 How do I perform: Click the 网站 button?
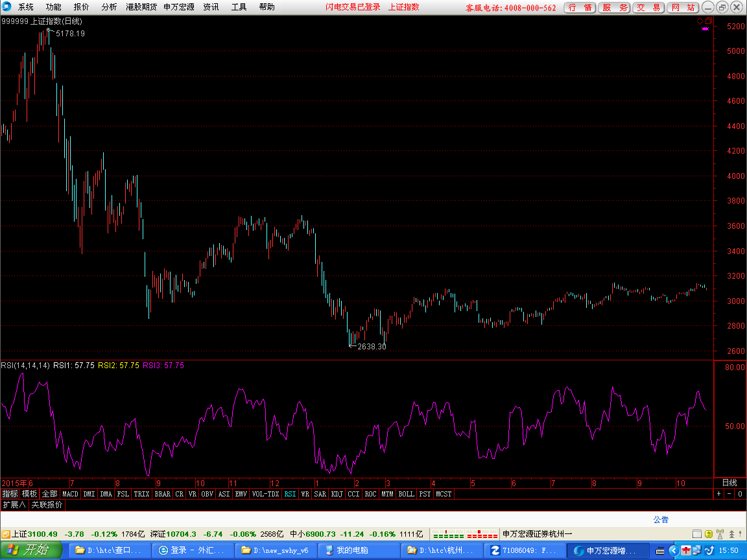click(x=683, y=8)
